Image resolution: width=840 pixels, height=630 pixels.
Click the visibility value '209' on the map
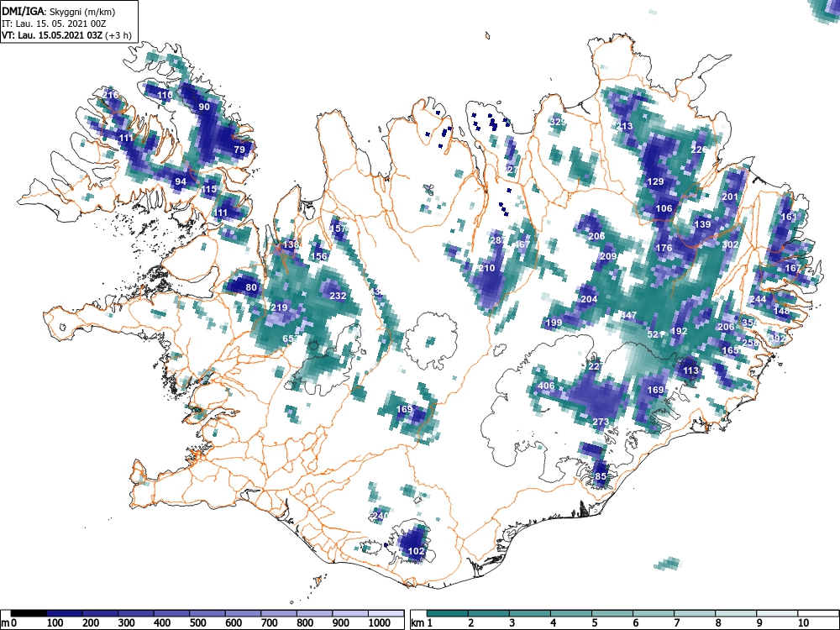click(x=608, y=256)
